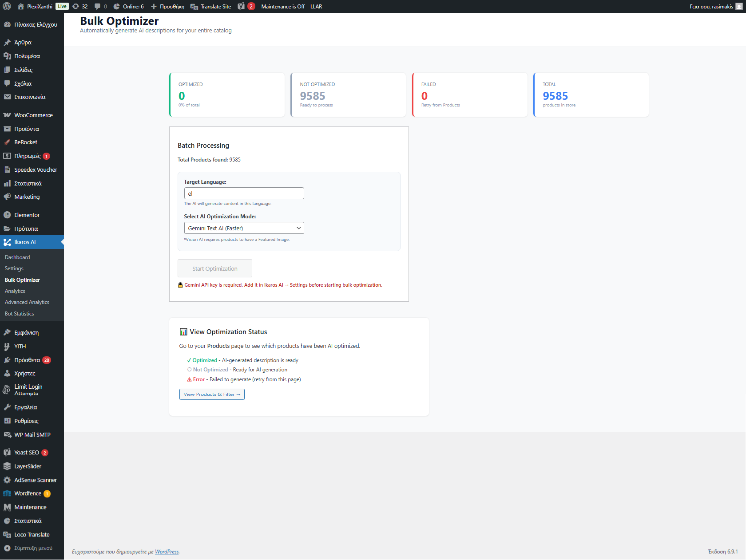Click the Marketing megaphone icon
Screen dimensions: 746x560
click(x=7, y=197)
